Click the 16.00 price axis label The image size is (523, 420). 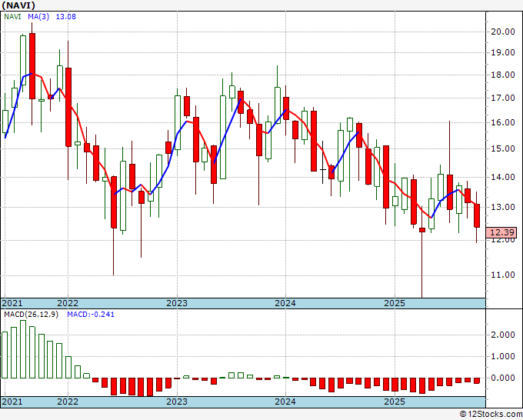click(503, 122)
